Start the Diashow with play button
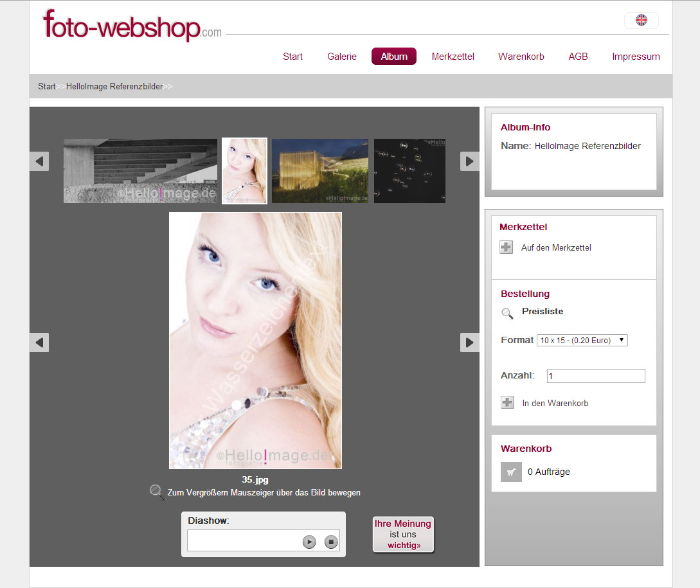This screenshot has width=700, height=588. (x=309, y=542)
